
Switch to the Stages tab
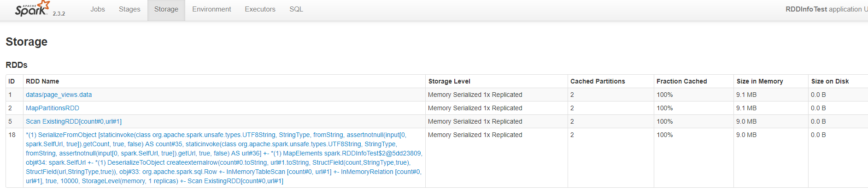point(129,9)
